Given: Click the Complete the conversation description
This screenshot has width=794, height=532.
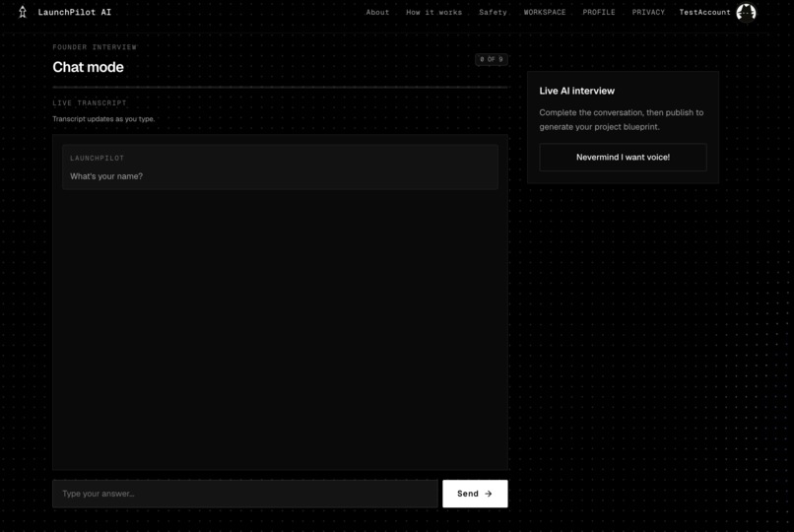Looking at the screenshot, I should [622, 119].
